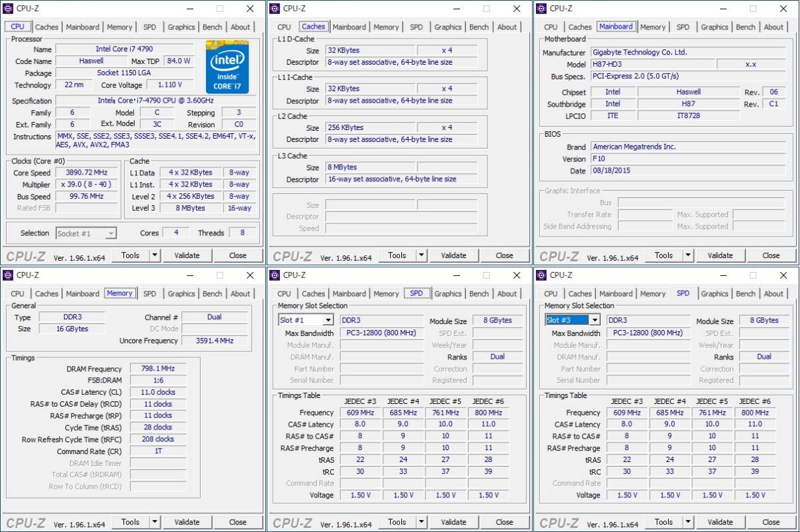Viewport: 800px width, 532px height.
Task: Select Graphics tab in the Caches window
Action: point(448,27)
